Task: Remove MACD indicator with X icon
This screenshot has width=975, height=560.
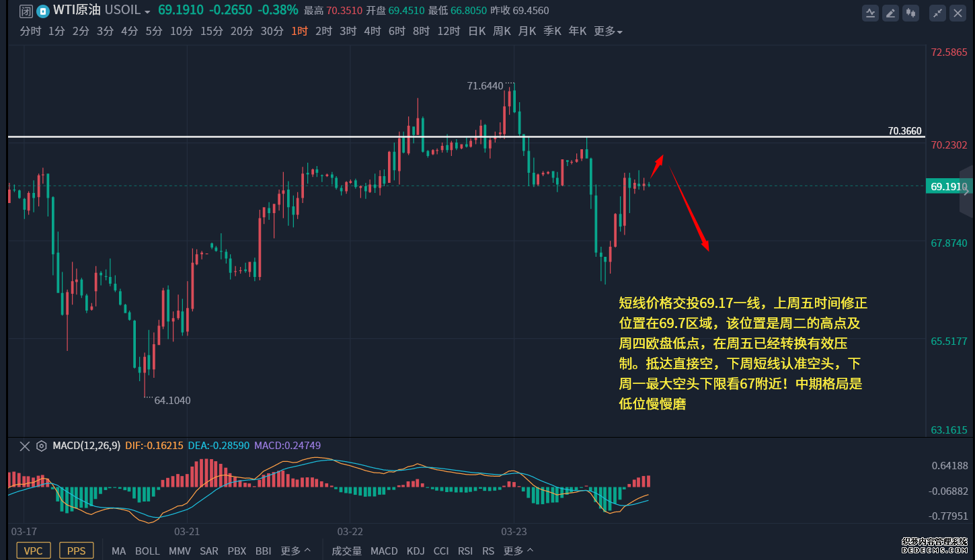Action: [x=25, y=446]
